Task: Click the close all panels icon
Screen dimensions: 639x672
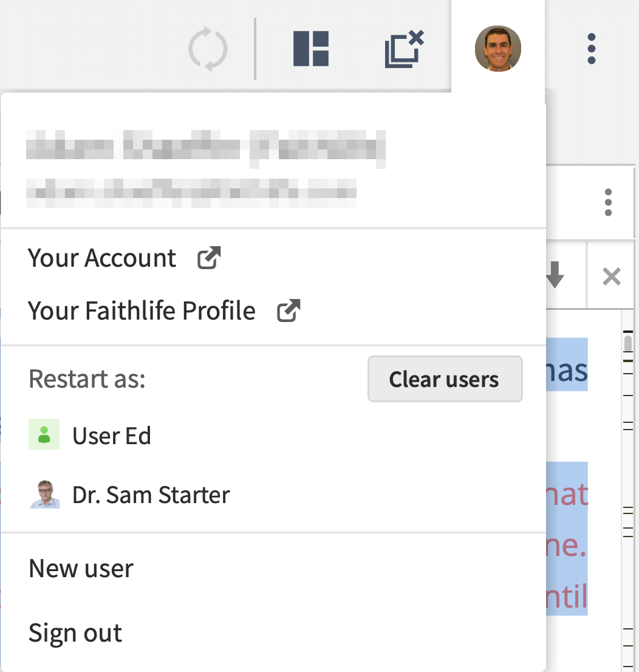Action: (x=404, y=49)
